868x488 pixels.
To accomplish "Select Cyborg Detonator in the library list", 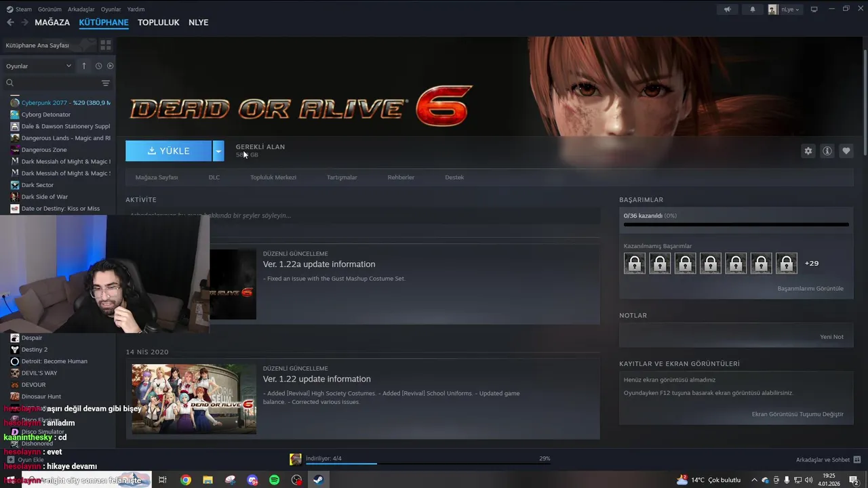I will tap(45, 115).
